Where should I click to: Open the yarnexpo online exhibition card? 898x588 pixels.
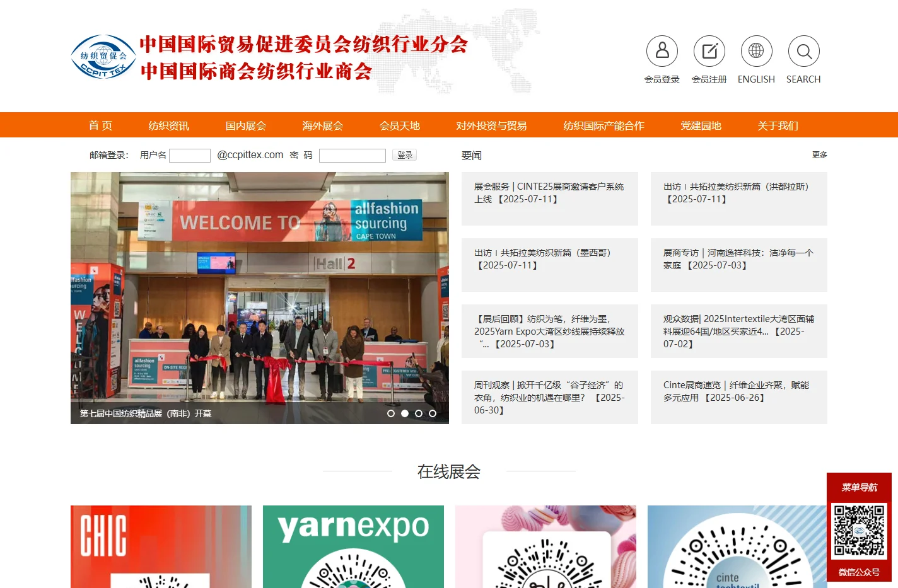353,546
